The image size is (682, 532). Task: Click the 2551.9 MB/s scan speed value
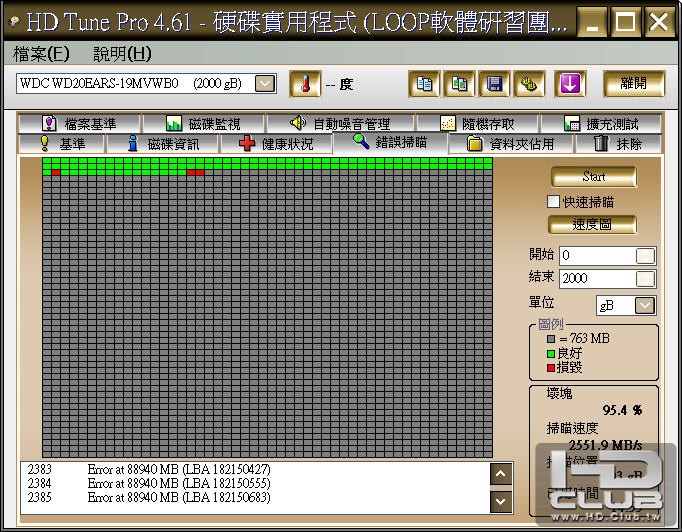tap(605, 445)
